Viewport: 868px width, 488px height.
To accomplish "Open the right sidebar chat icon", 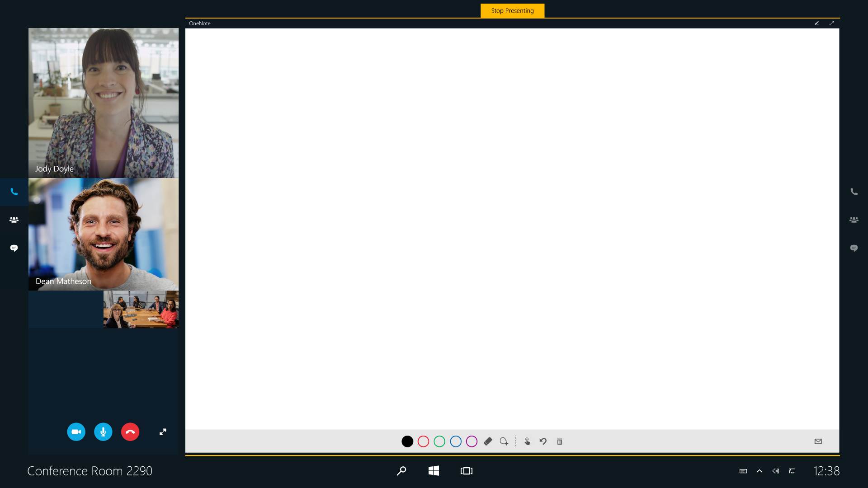I will point(854,248).
